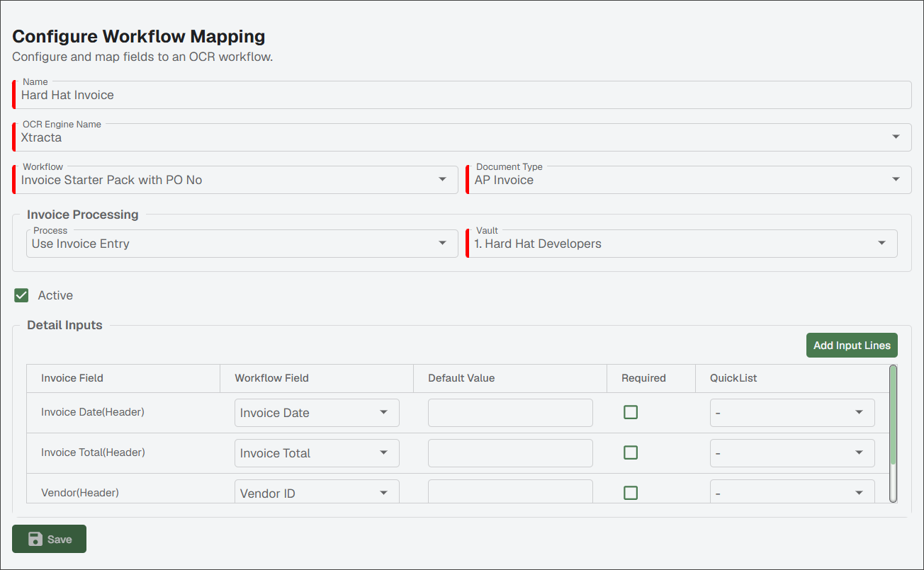The width and height of the screenshot is (924, 570).
Task: Check Required for Invoice Date row
Action: [x=631, y=412]
